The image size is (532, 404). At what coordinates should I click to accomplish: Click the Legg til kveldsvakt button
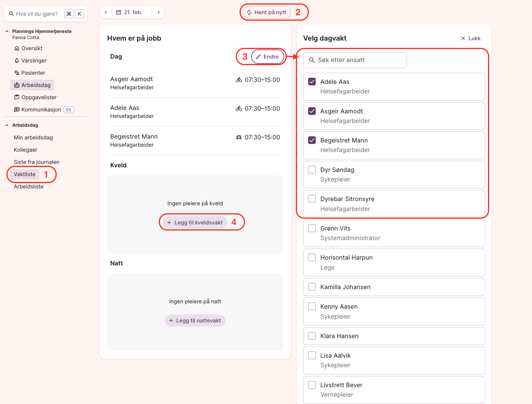tap(195, 222)
